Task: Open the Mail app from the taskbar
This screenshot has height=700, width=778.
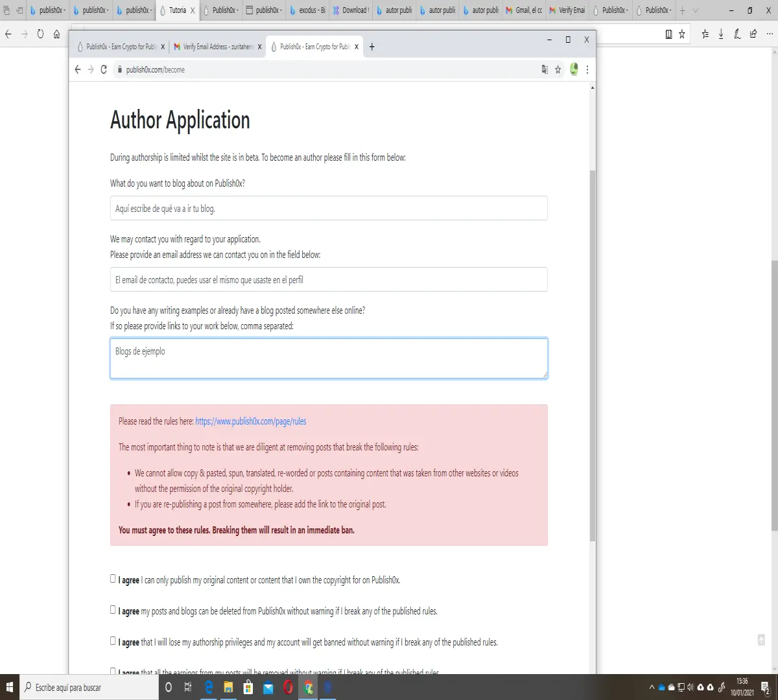Action: (x=268, y=687)
